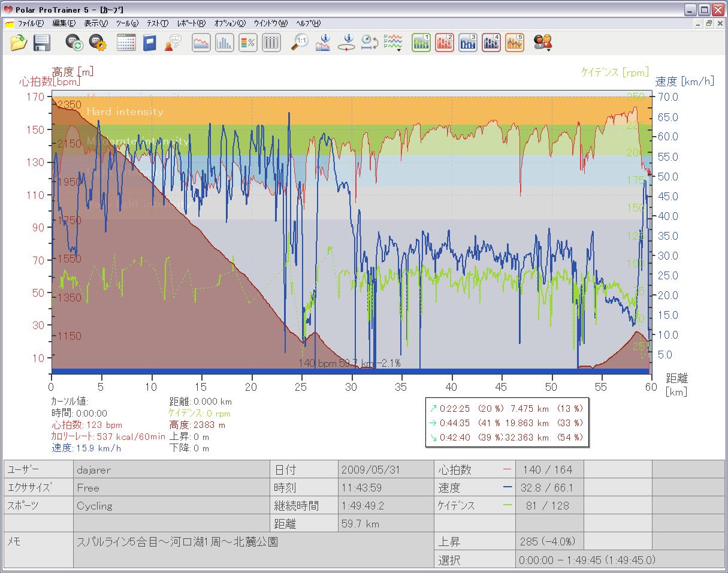728x573 pixels.
Task: Open the user selection people dropdown icon
Action: pyautogui.click(x=543, y=43)
